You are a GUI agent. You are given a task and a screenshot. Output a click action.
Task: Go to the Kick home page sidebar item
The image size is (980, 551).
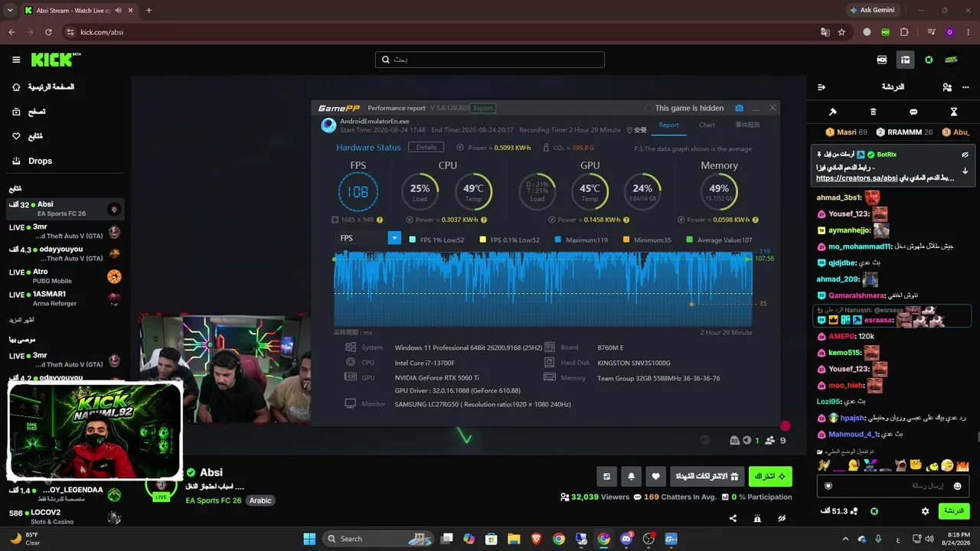click(x=43, y=87)
